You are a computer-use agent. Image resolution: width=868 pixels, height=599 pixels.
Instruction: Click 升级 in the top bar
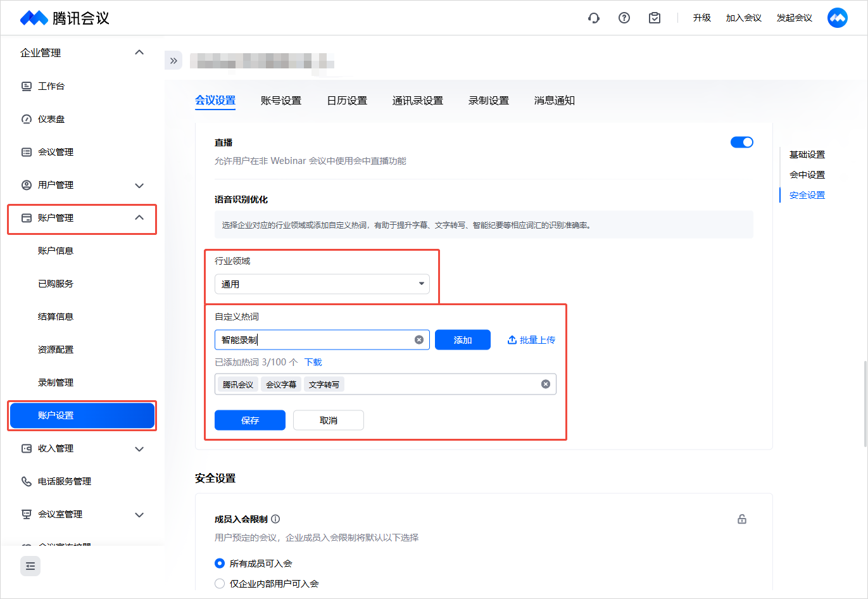pyautogui.click(x=702, y=18)
